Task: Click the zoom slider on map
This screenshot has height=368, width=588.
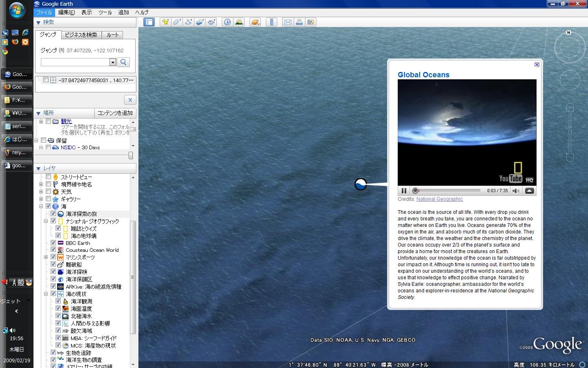Action: 570,132
